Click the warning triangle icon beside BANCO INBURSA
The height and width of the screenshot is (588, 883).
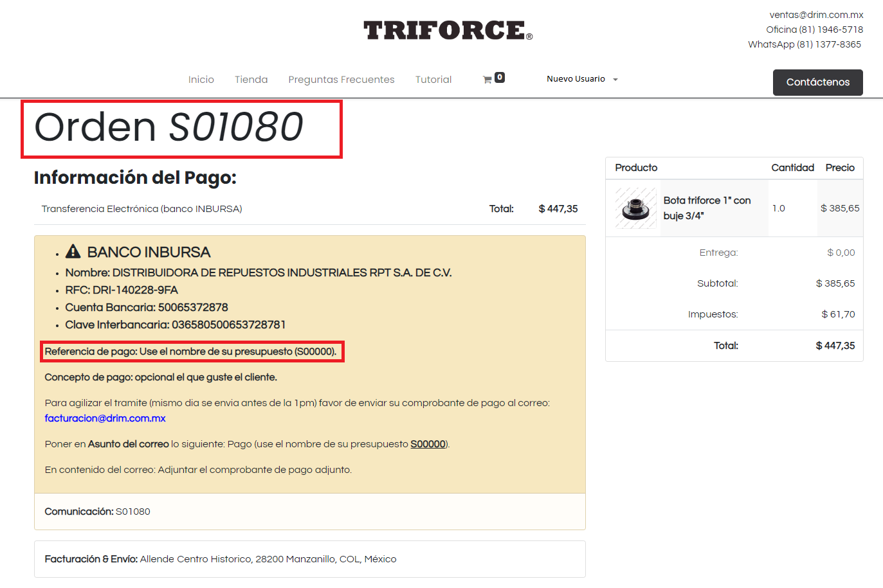pos(73,251)
